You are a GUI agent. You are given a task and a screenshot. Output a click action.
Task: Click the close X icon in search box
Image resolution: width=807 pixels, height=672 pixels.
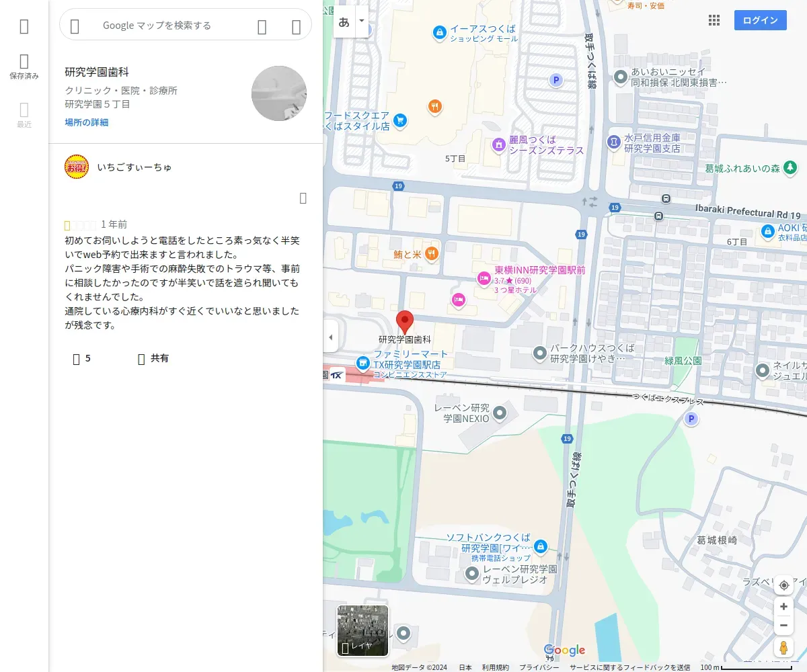pyautogui.click(x=296, y=26)
